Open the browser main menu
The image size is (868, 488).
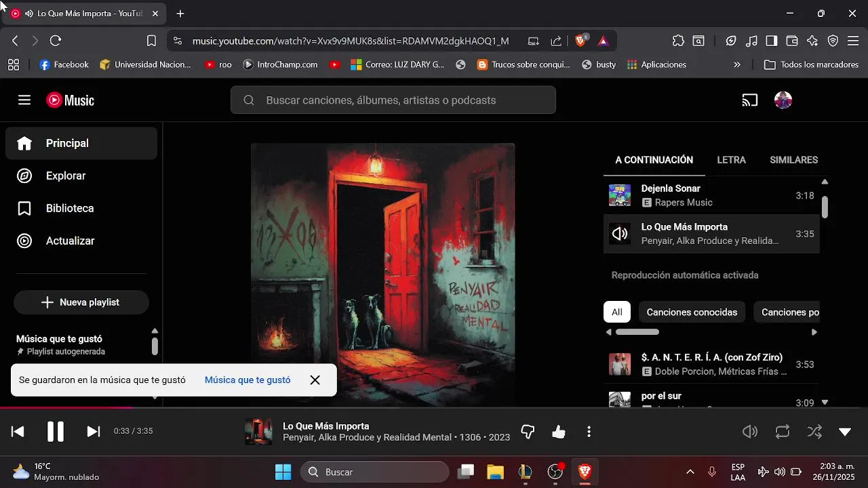pyautogui.click(x=853, y=41)
